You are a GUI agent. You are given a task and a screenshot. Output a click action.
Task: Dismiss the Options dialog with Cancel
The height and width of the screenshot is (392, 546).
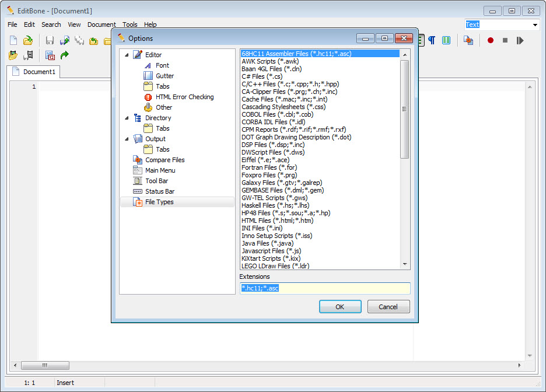tap(388, 306)
